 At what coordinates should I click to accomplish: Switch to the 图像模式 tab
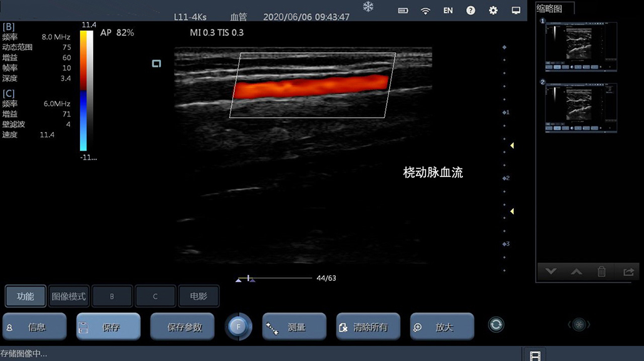pyautogui.click(x=68, y=297)
